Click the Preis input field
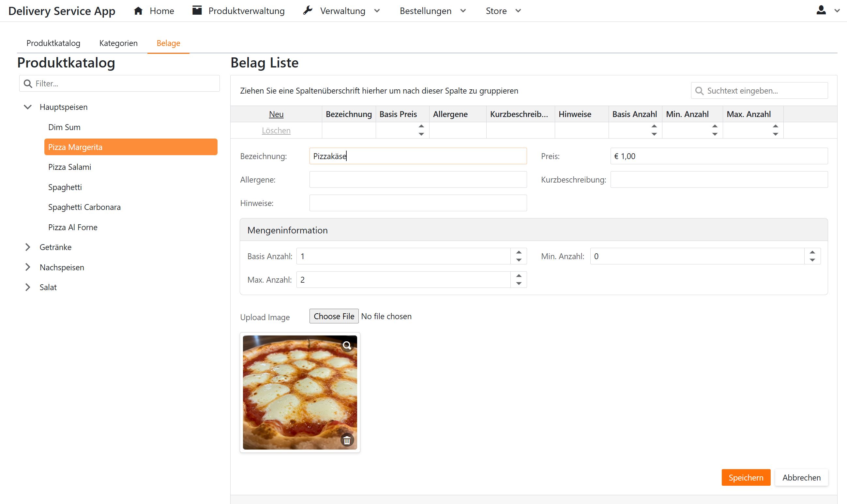 (719, 156)
